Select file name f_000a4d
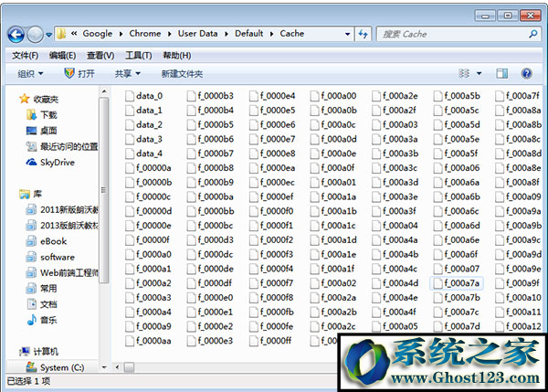 tap(401, 283)
